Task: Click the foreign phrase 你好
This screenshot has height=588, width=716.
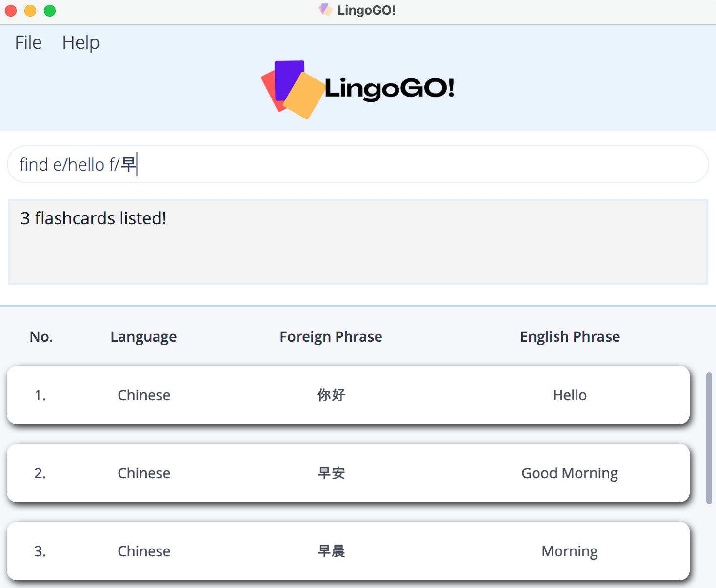Action: tap(331, 395)
